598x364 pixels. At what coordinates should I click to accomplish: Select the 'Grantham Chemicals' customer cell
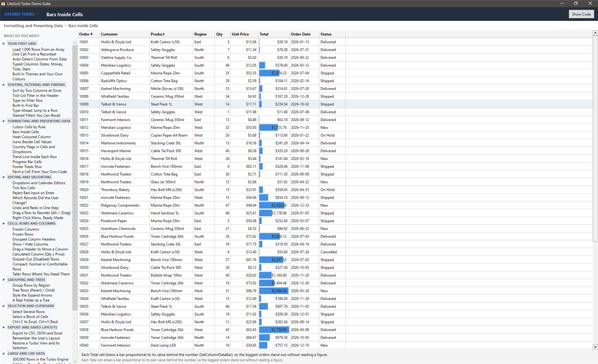click(x=124, y=228)
